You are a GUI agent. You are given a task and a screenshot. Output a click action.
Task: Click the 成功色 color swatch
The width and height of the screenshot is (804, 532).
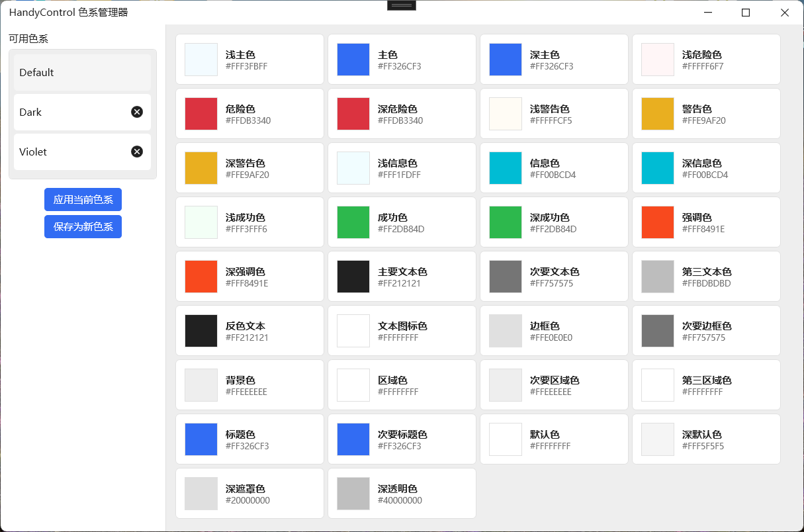pyautogui.click(x=353, y=222)
